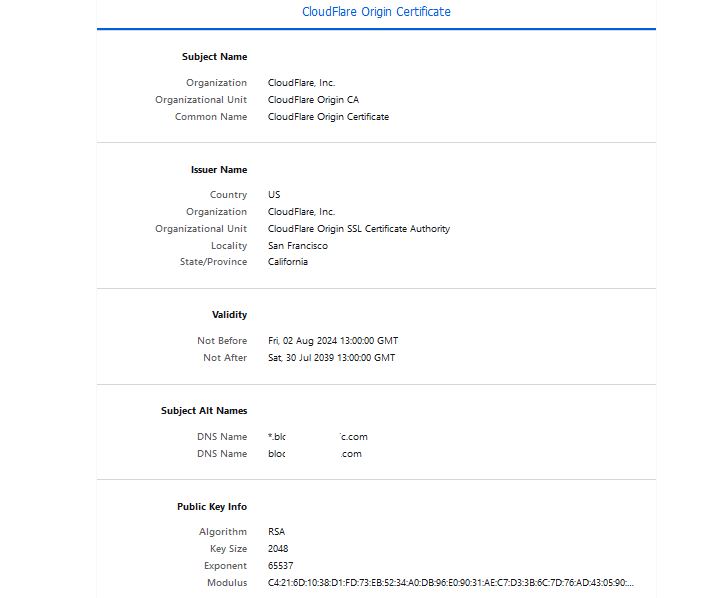This screenshot has width=712, height=598.
Task: Click the Exponent value '65537'
Action: [281, 566]
